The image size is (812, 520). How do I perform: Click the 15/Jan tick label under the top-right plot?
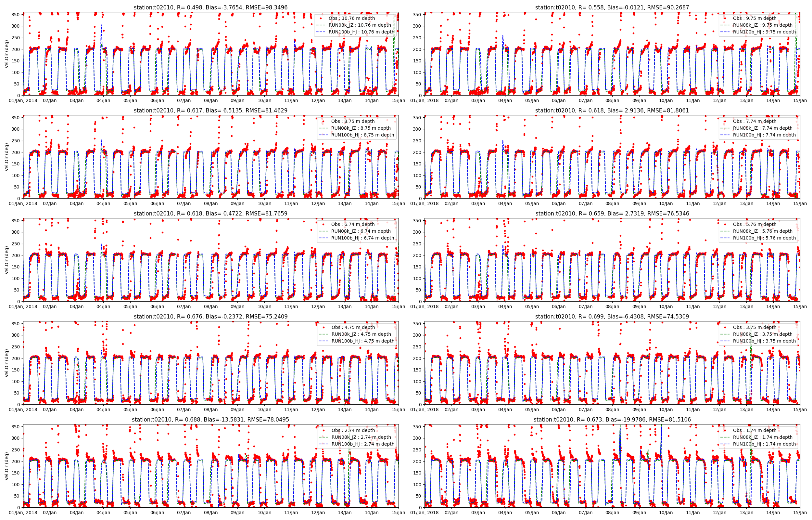[x=800, y=101]
